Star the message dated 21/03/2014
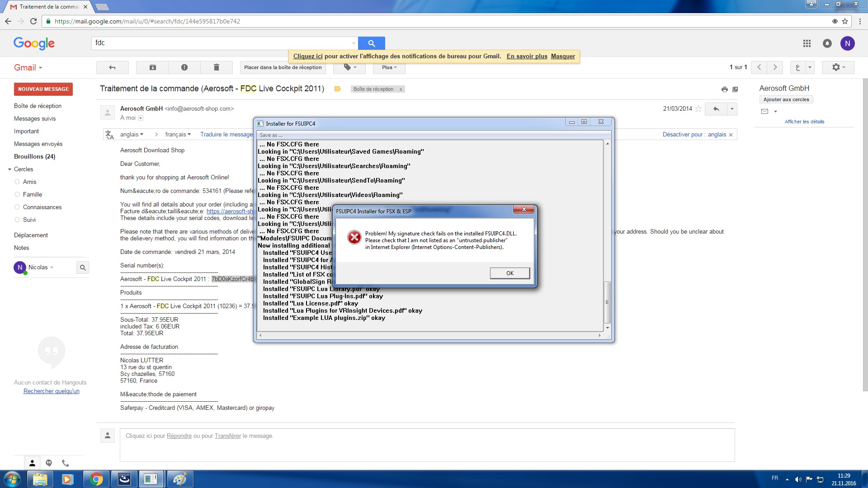The image size is (868, 488). pyautogui.click(x=698, y=109)
